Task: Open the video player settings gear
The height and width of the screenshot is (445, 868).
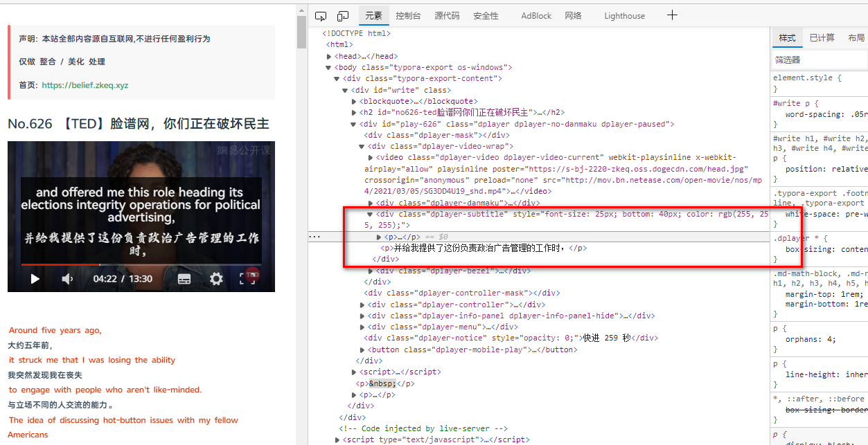Action: pyautogui.click(x=217, y=279)
